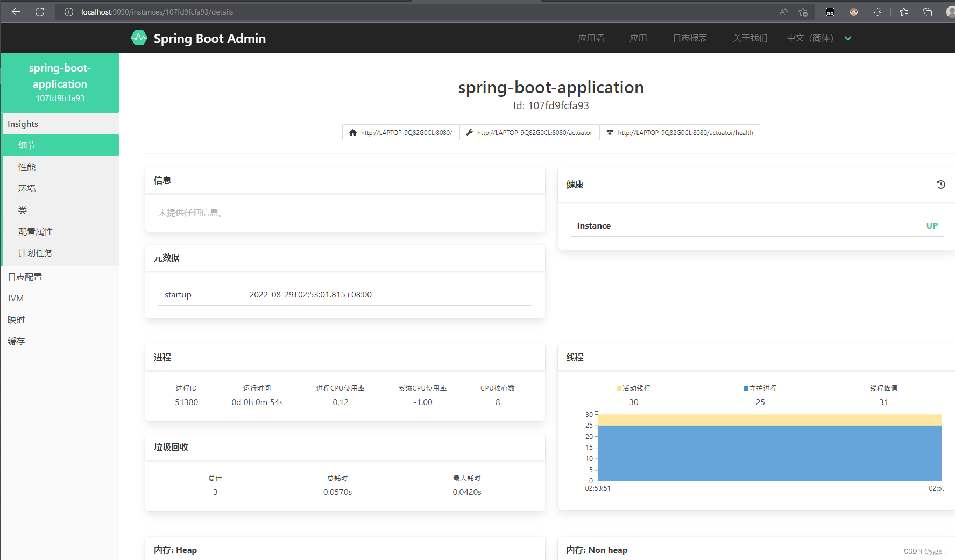Click the GC total time value 0.0570s

pos(337,492)
